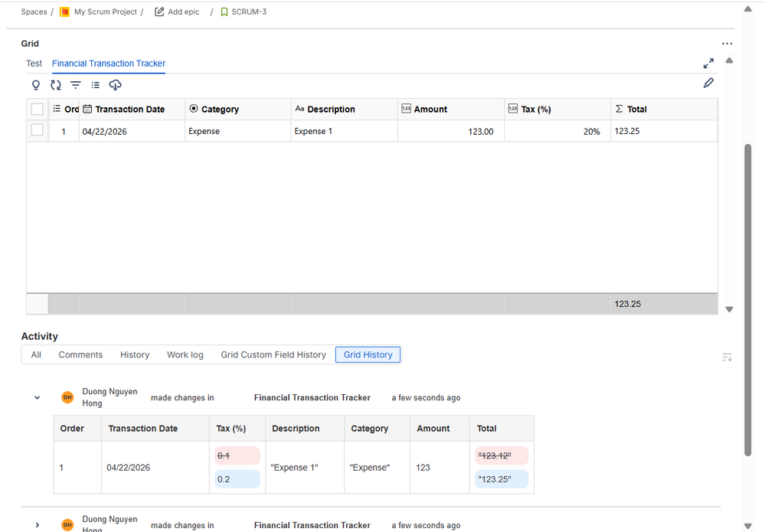765x532 pixels.
Task: Click the Transaction Date cell 04/22/2026 in grid
Action: tap(132, 131)
